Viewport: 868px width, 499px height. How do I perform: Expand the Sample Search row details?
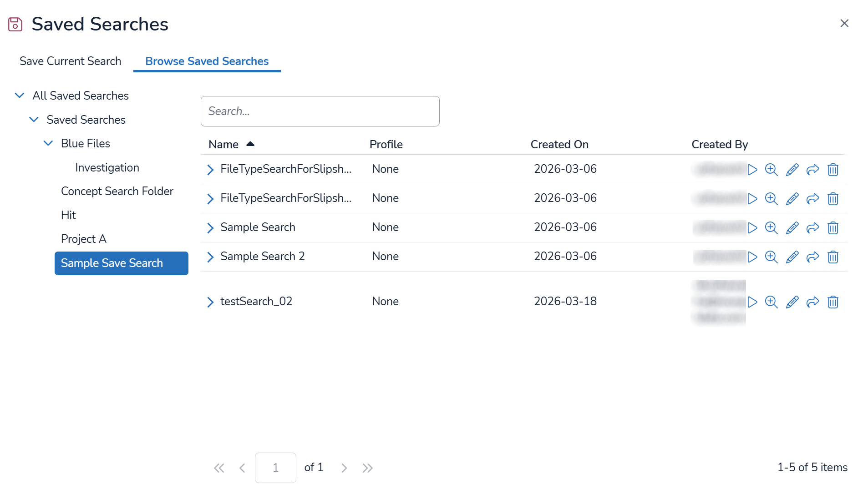pos(210,228)
